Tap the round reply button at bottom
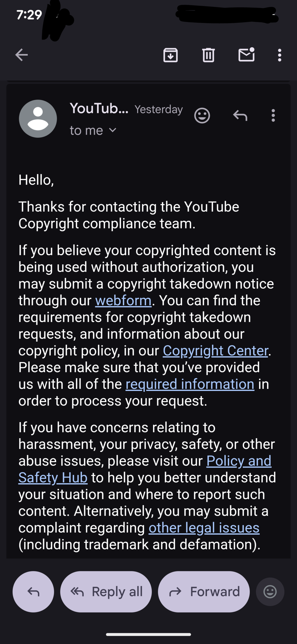 tap(33, 592)
